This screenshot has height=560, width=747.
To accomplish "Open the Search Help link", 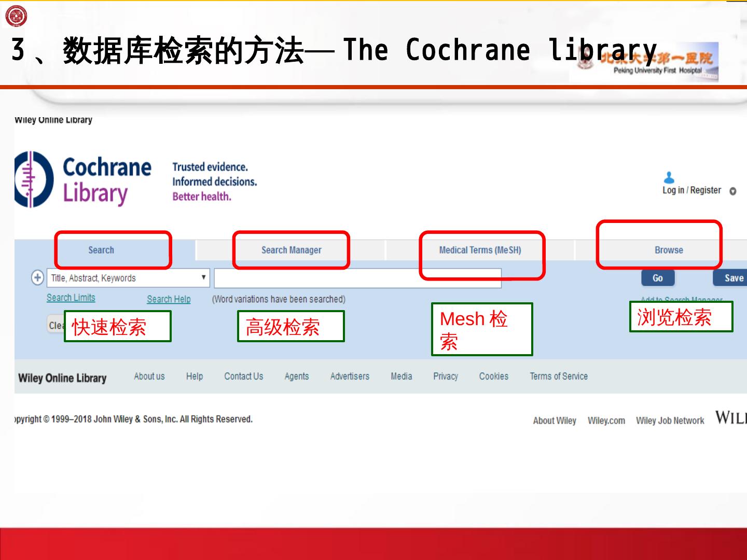I will 169,299.
